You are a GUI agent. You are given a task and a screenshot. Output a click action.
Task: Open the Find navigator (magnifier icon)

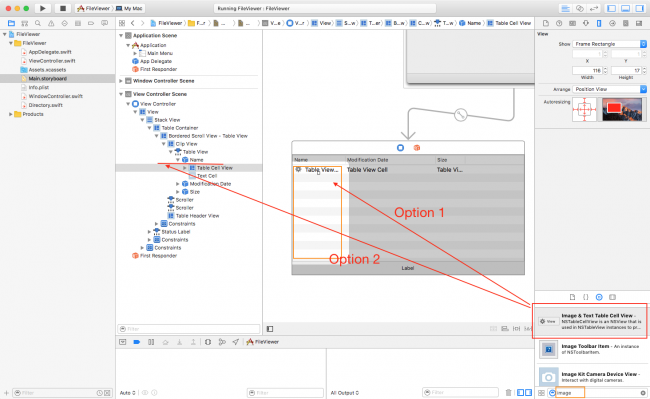pyautogui.click(x=38, y=23)
